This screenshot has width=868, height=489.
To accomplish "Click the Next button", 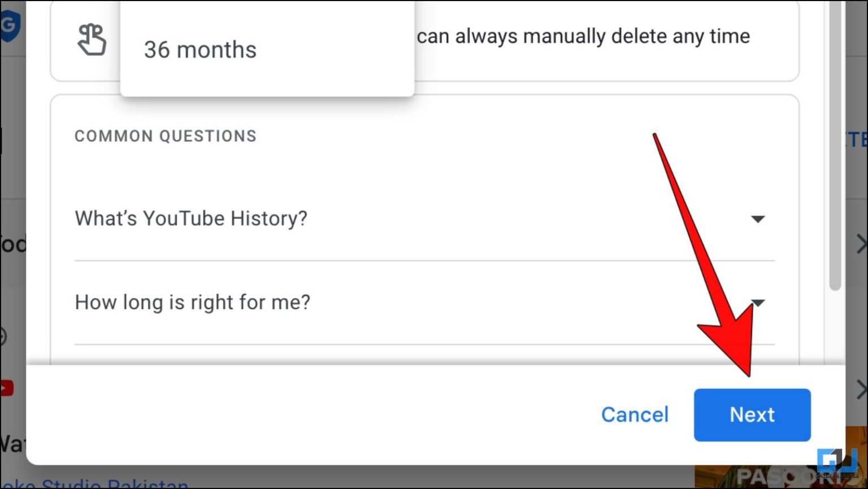I will [x=752, y=414].
